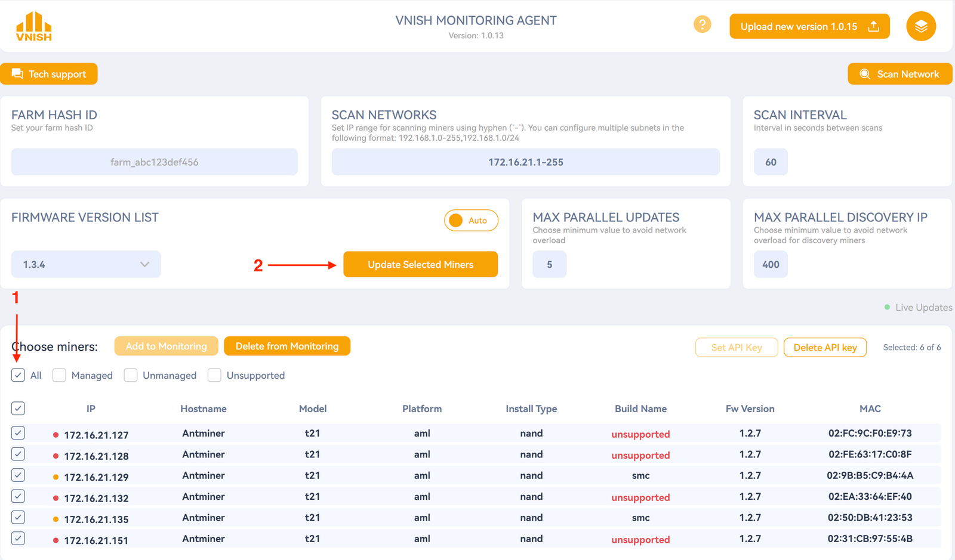955x560 pixels.
Task: Click the Hostname column header
Action: [x=204, y=409]
